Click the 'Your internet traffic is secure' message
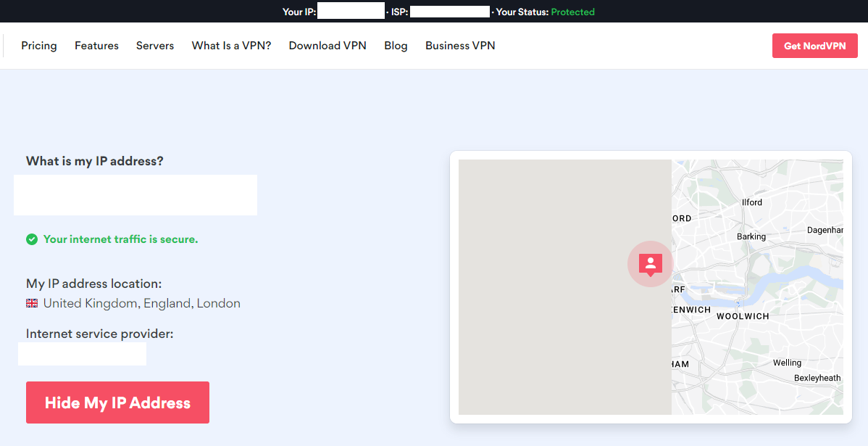 pyautogui.click(x=120, y=239)
